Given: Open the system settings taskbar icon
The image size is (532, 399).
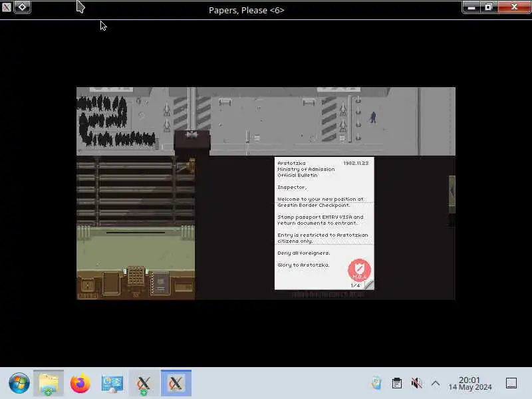Looking at the screenshot, I should [x=112, y=383].
